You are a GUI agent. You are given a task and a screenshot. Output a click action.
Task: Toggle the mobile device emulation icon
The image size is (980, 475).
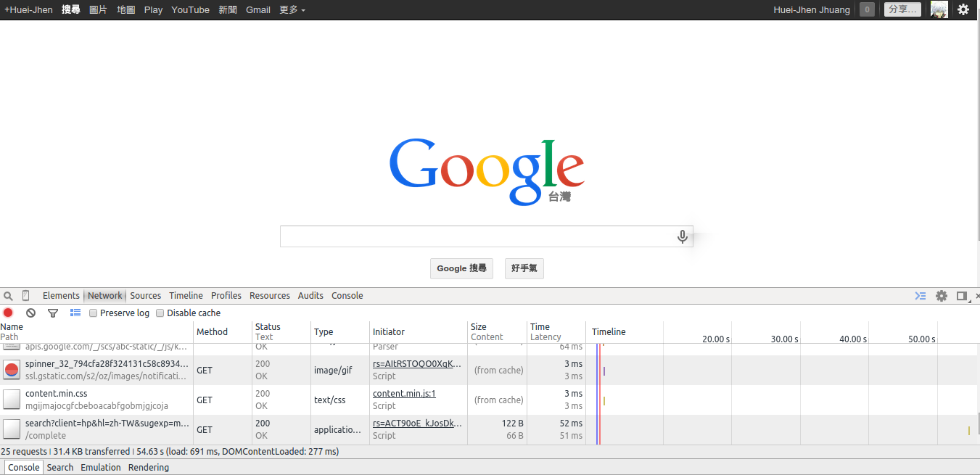26,296
